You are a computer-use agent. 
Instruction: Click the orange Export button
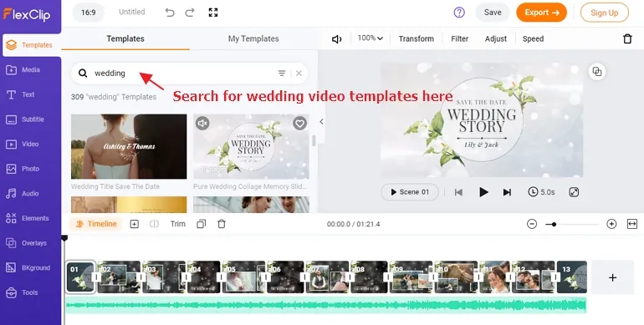click(541, 13)
